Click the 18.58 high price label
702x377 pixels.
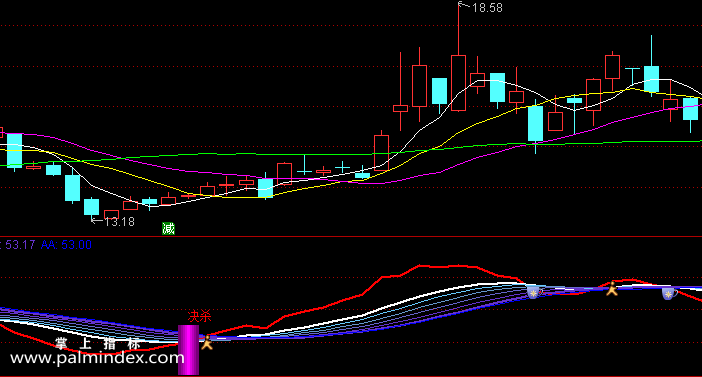point(487,8)
